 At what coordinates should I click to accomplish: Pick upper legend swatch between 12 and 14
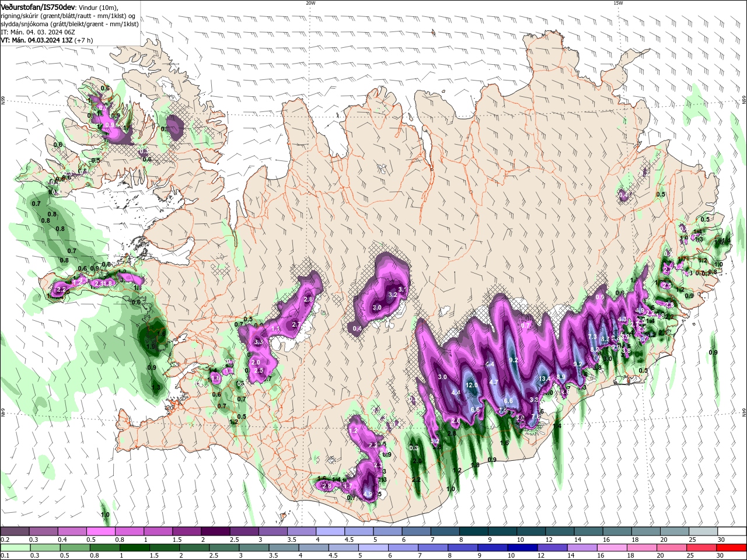pyautogui.click(x=559, y=531)
